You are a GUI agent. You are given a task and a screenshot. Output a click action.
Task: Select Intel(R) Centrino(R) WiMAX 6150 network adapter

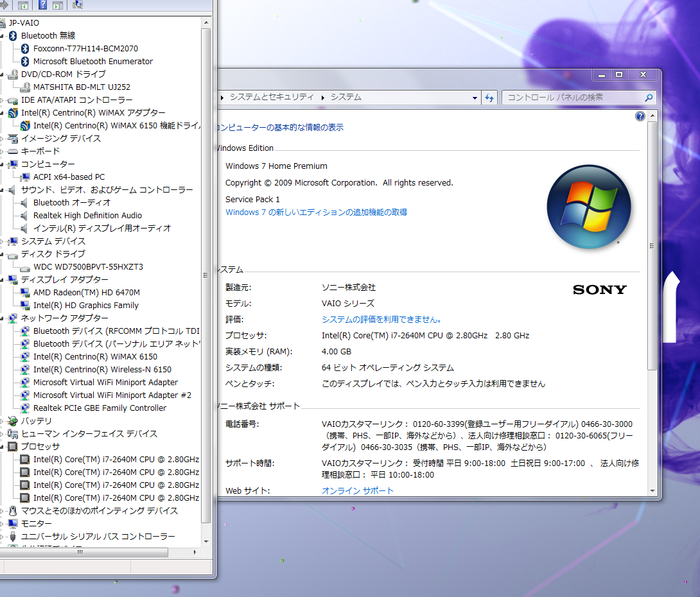(95, 357)
